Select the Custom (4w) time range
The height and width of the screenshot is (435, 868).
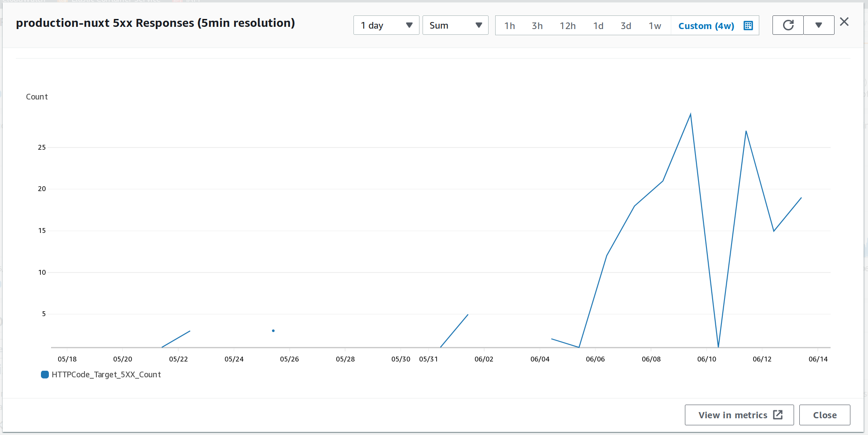click(706, 26)
